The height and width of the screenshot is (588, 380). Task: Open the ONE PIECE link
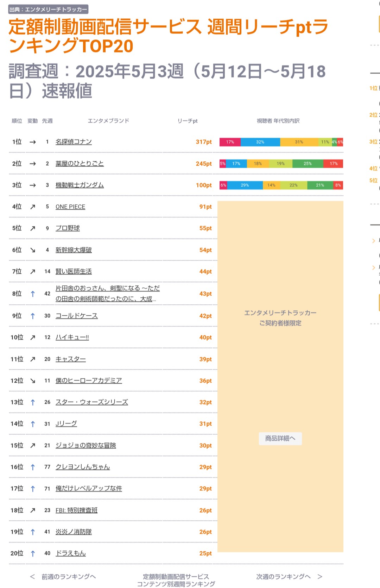(x=70, y=207)
